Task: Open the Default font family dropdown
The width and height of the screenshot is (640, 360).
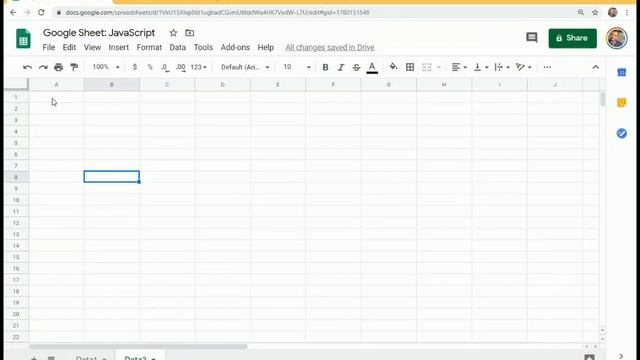Action: point(245,67)
